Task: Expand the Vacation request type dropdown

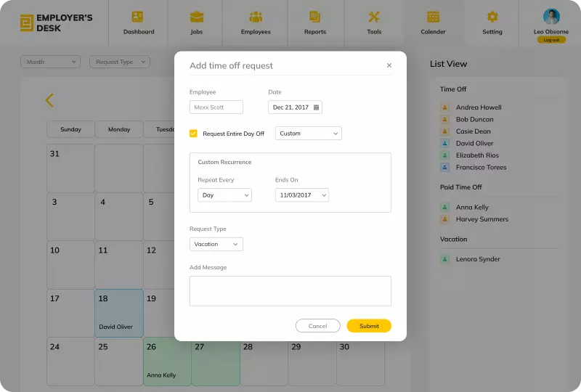Action: [216, 245]
